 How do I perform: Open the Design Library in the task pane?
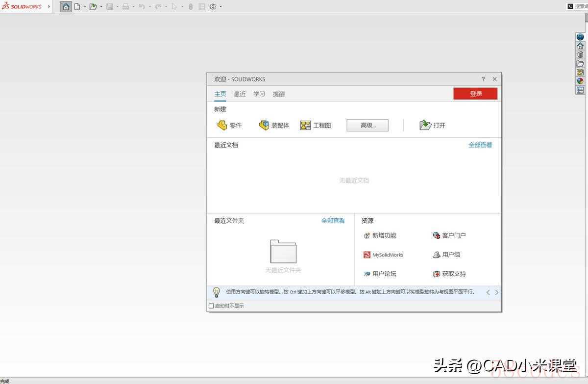[580, 55]
